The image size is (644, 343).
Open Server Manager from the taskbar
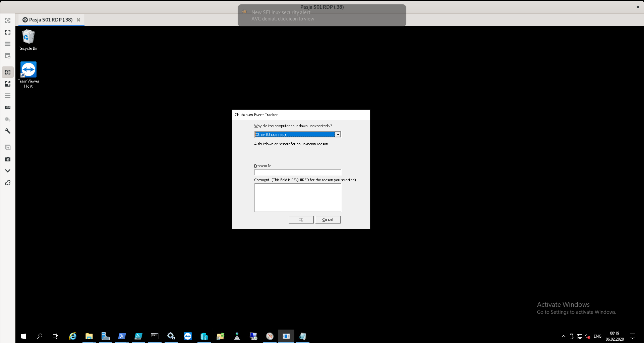pos(106,336)
